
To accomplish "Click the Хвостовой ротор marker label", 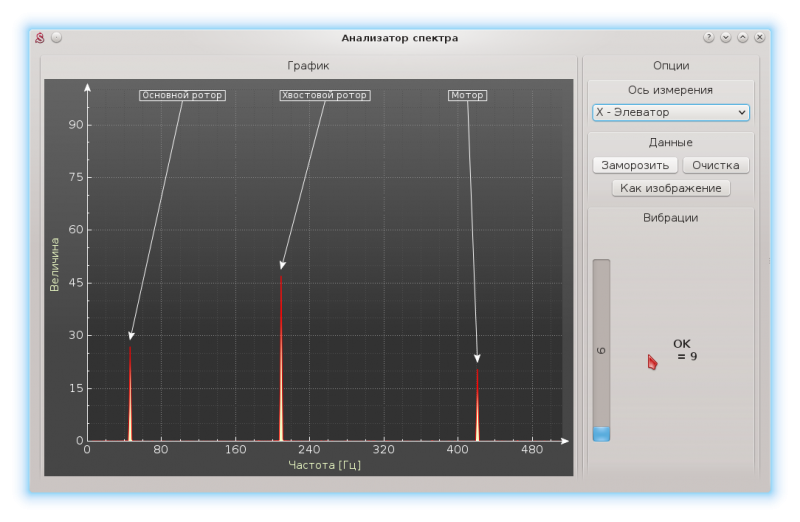I will click(325, 96).
